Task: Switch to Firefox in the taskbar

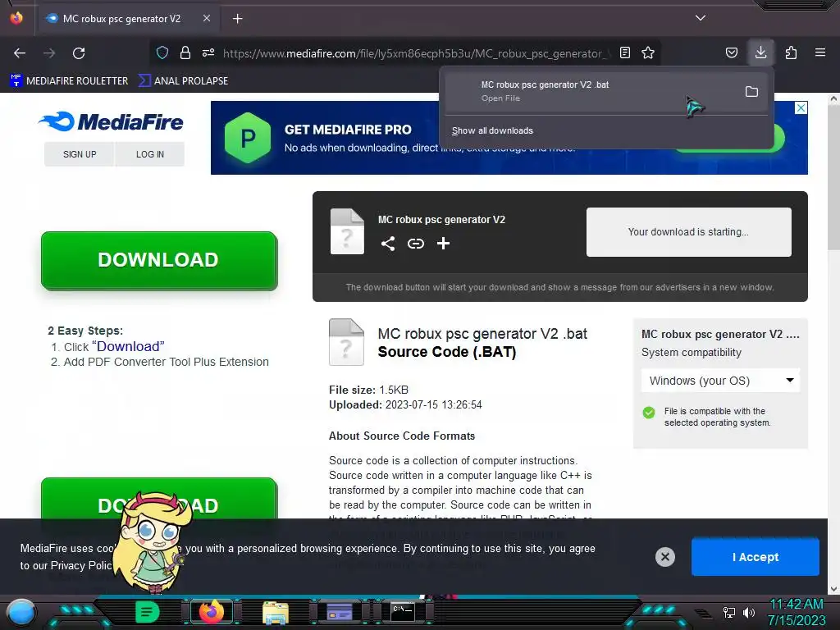Action: [x=211, y=612]
